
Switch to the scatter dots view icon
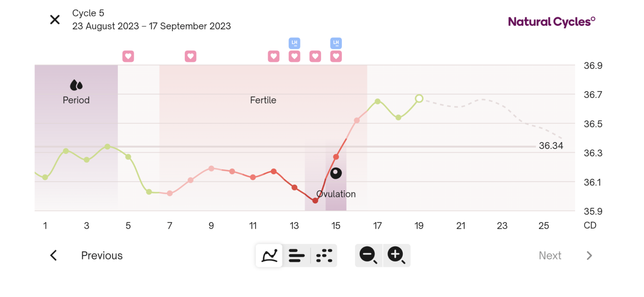coord(323,255)
